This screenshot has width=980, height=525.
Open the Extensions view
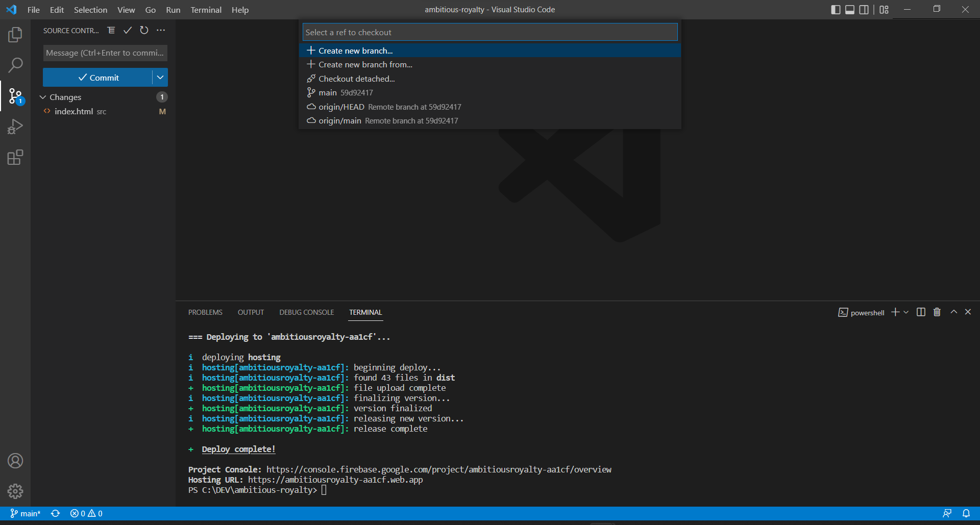[x=15, y=157]
